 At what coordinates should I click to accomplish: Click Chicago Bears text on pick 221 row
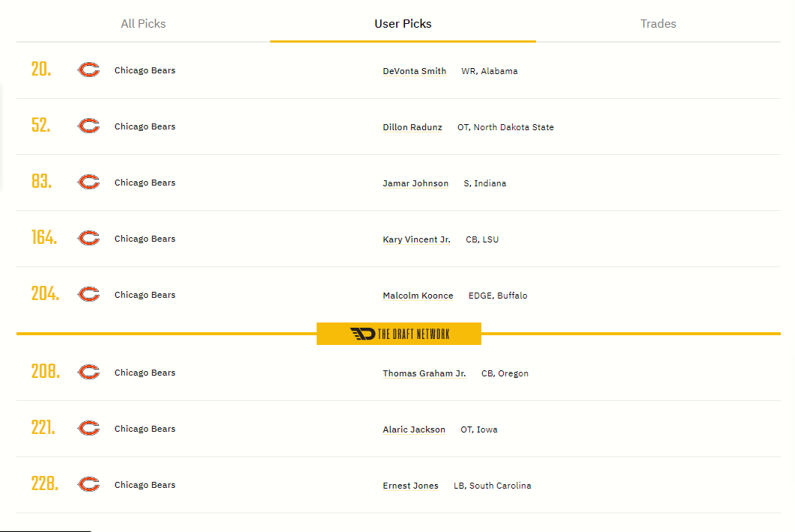pyautogui.click(x=145, y=429)
